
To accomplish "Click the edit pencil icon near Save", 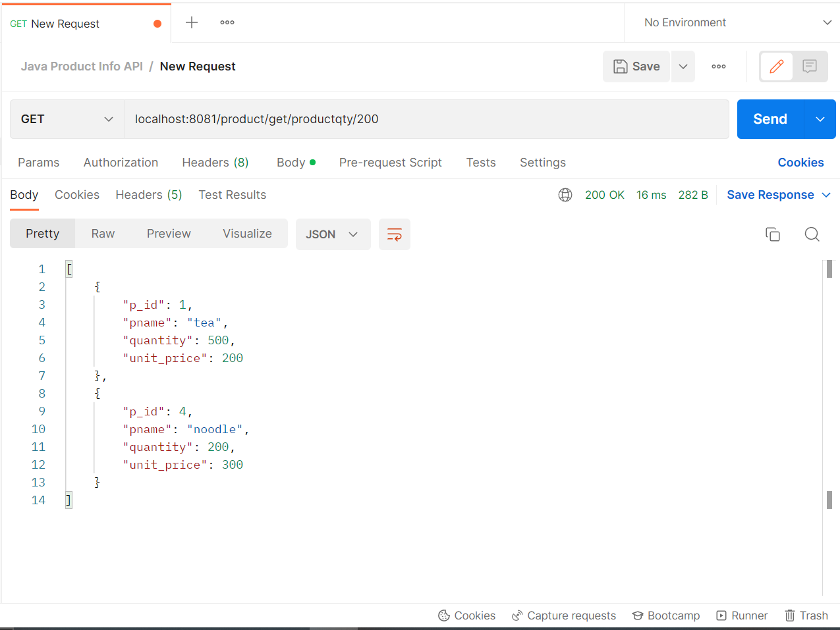I will (777, 66).
